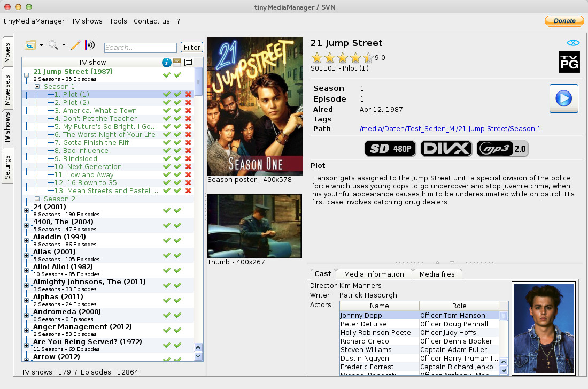
Task: Click the TV show list scrollbar thumb
Action: tap(198, 81)
